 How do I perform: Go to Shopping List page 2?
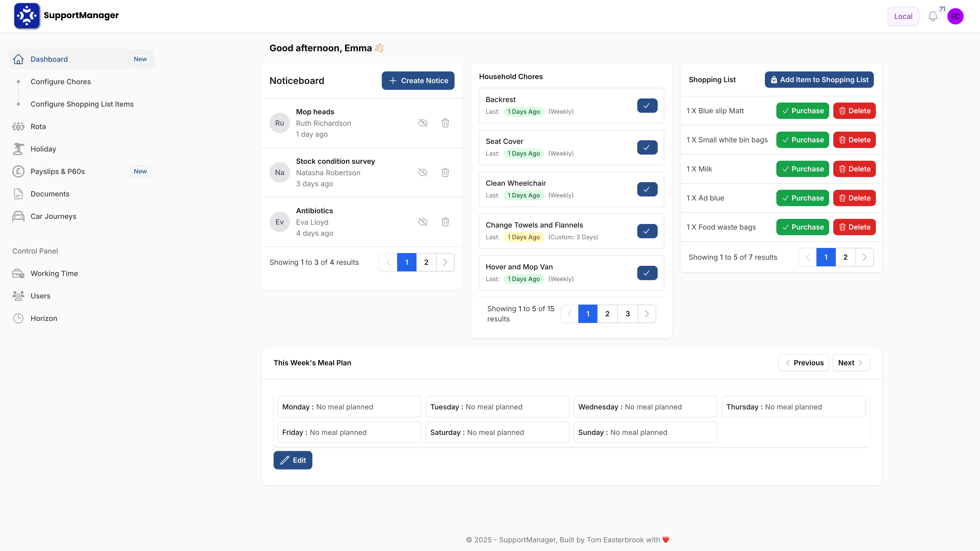tap(845, 257)
